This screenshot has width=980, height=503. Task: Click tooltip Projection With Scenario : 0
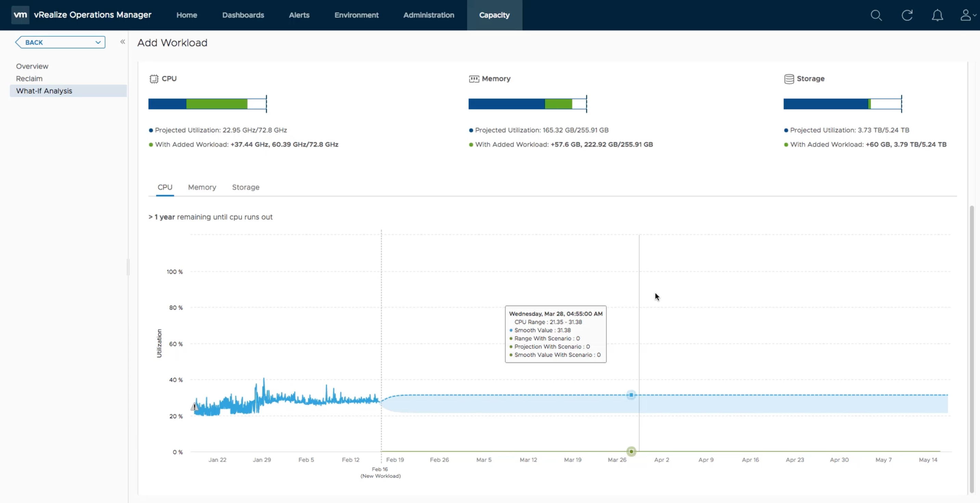(x=552, y=347)
